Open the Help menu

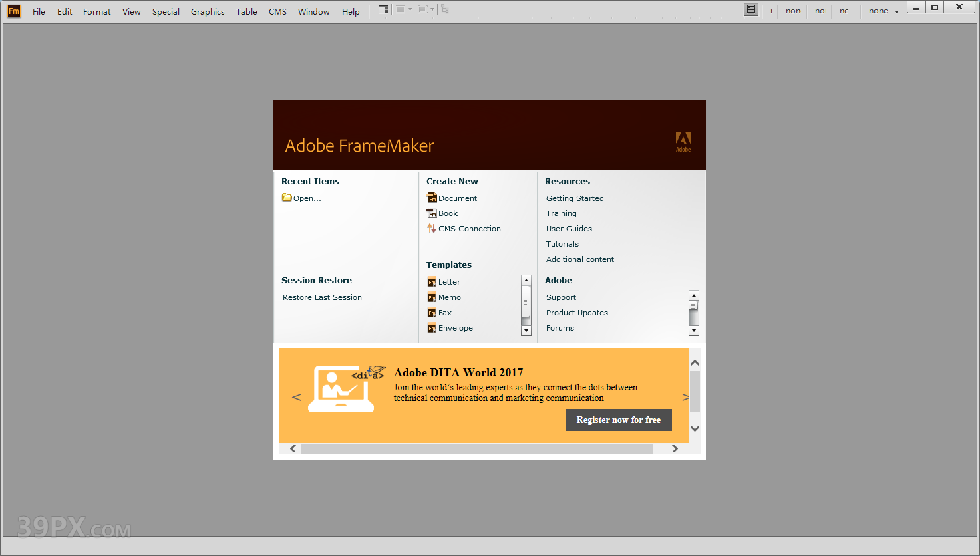tap(351, 11)
